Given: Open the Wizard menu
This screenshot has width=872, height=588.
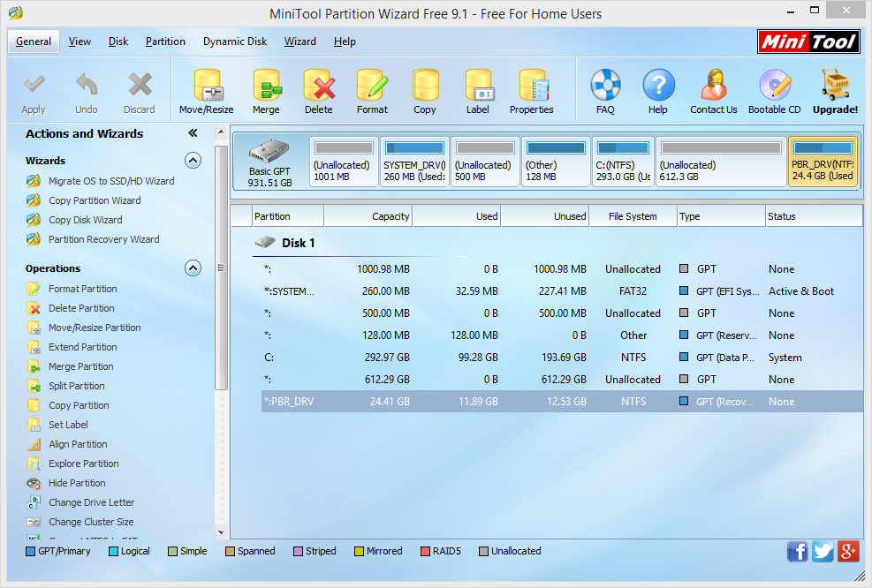Looking at the screenshot, I should (x=300, y=41).
